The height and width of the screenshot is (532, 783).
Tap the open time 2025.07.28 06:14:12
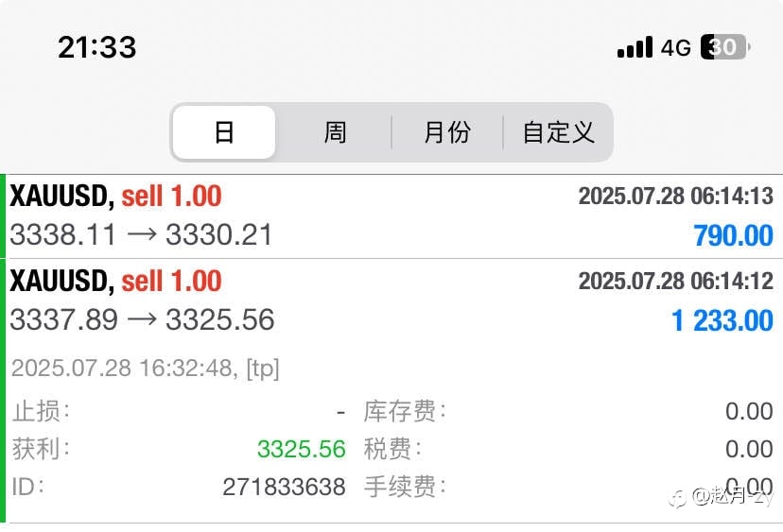pyautogui.click(x=675, y=281)
